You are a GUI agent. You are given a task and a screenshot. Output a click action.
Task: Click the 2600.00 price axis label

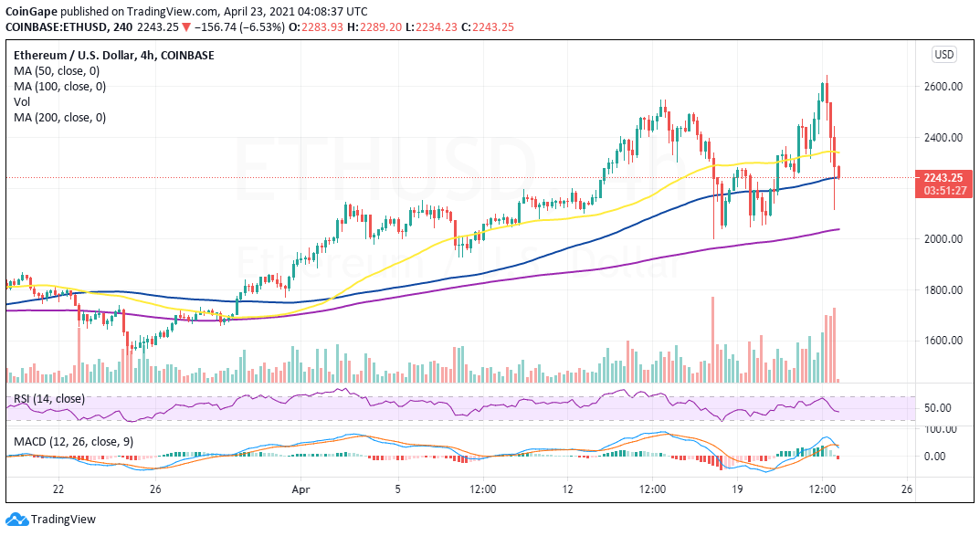pos(943,86)
